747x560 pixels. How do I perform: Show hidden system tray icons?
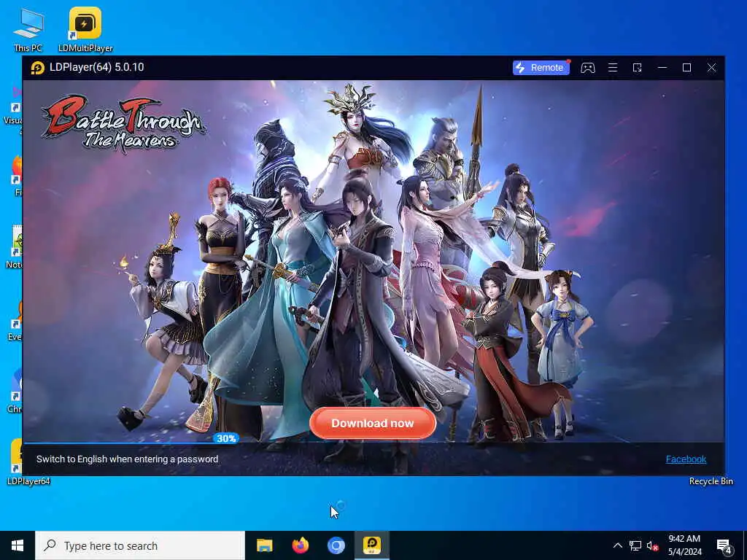click(x=617, y=545)
